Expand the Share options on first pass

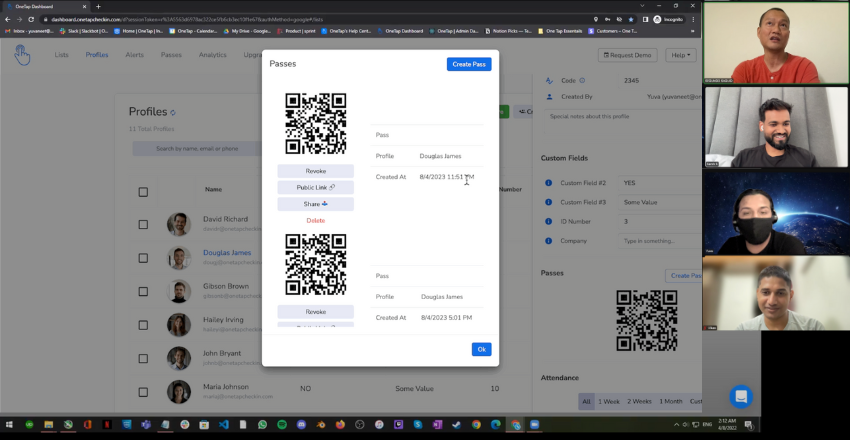pos(315,204)
